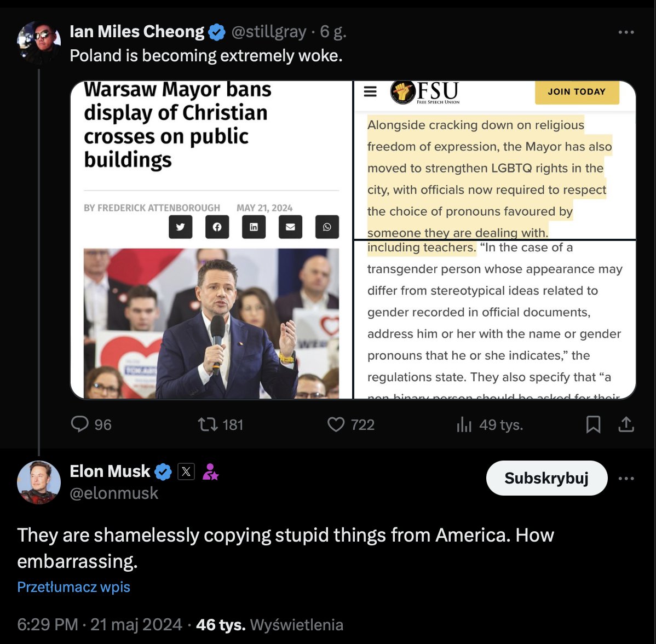Open more options on Elon's tweet
Image resolution: width=656 pixels, height=644 pixels.
click(626, 478)
